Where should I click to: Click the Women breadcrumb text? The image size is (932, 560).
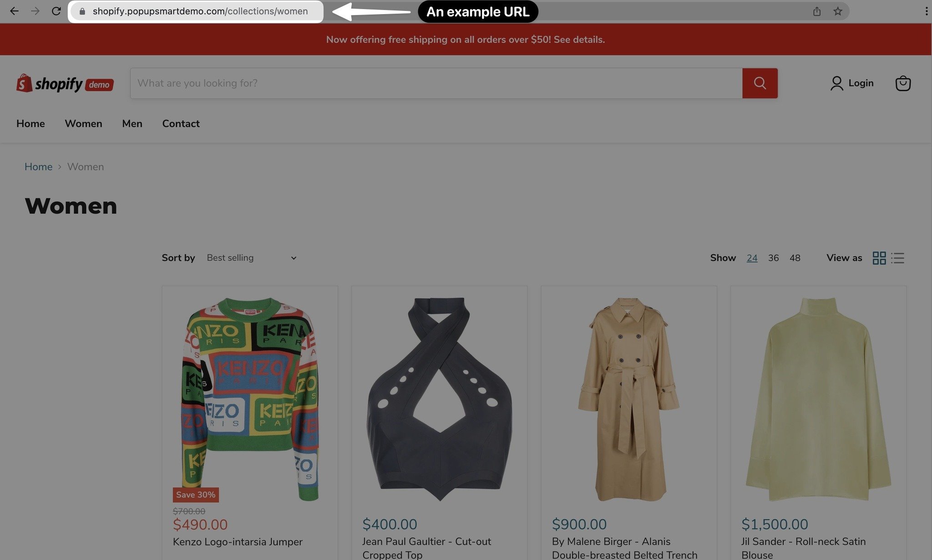click(x=86, y=167)
